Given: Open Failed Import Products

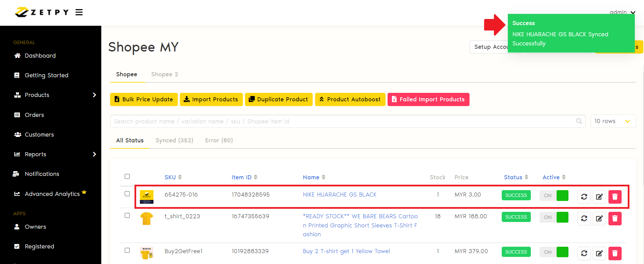Looking at the screenshot, I should pos(429,99).
